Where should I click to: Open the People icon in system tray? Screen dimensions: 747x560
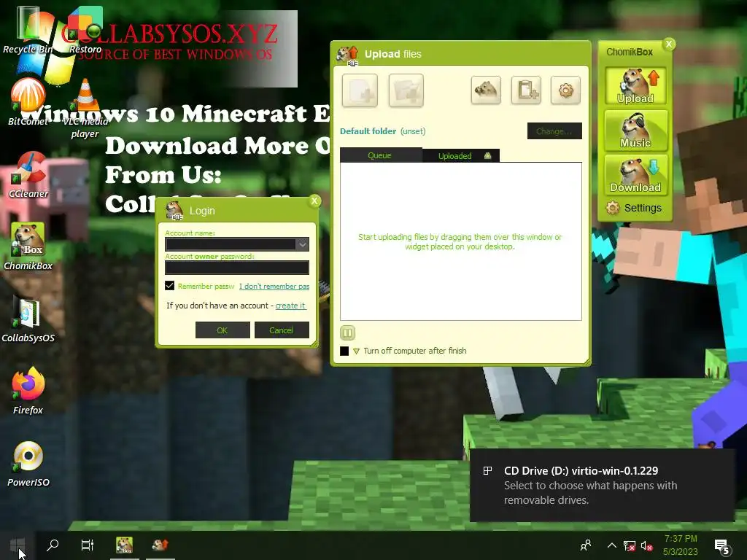click(586, 545)
